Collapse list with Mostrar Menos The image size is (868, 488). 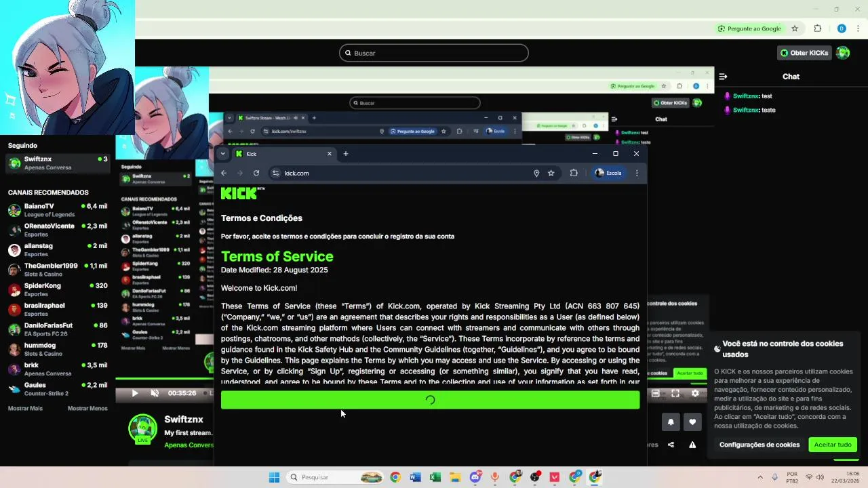(87, 409)
